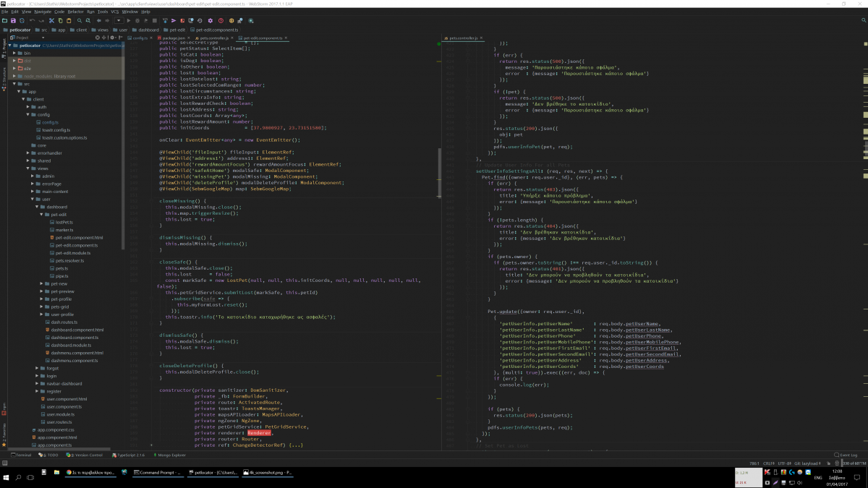This screenshot has height=488, width=868.
Task: Click the Cut scissors toolbar icon
Action: point(52,20)
